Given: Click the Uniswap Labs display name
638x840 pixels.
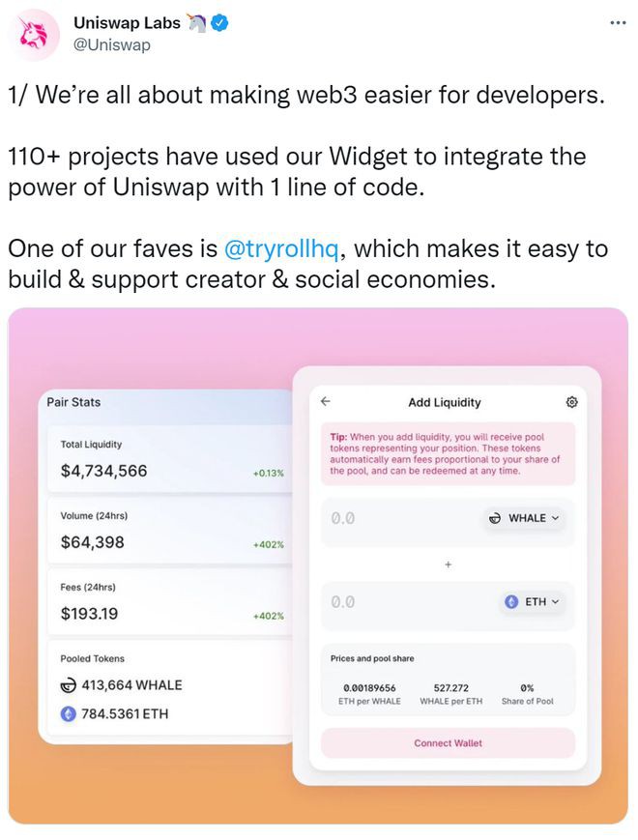Looking at the screenshot, I should pyautogui.click(x=126, y=23).
